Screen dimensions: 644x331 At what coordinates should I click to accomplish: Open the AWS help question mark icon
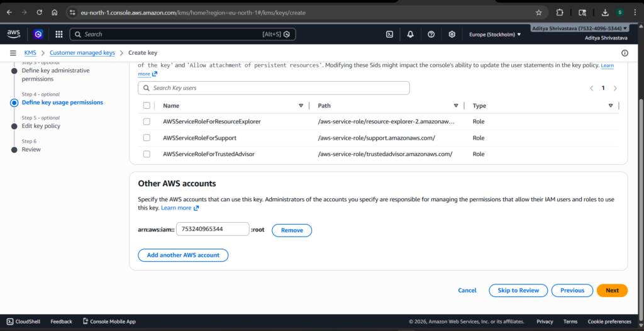[431, 35]
